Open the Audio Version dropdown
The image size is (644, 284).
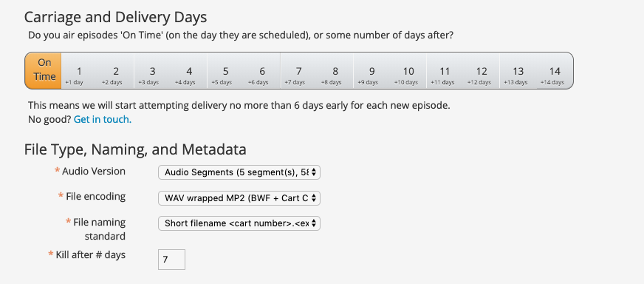[239, 172]
